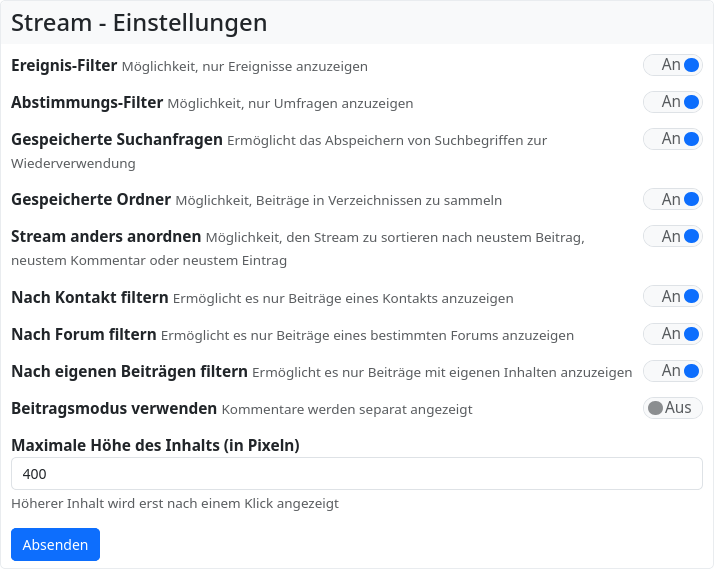Disable the Nach Kontakt filtern toggle

pos(673,296)
